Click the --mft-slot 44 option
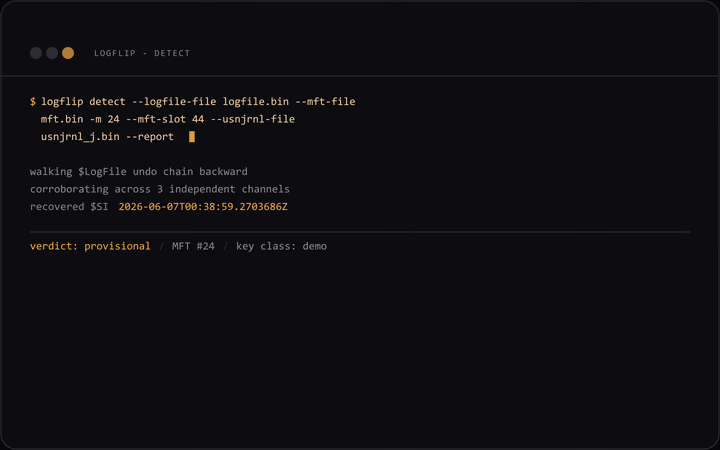 165,119
